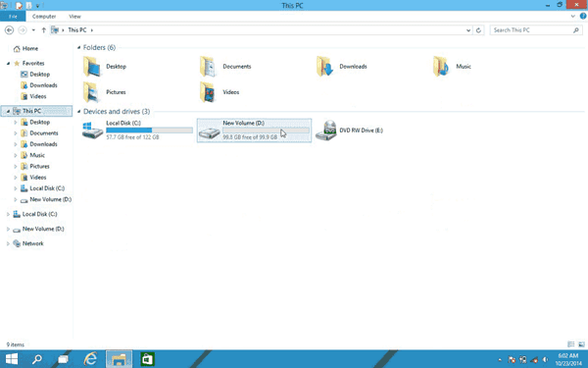This screenshot has height=368, width=588.
Task: Click the breadcrumb arrow after This PC
Action: [92, 30]
